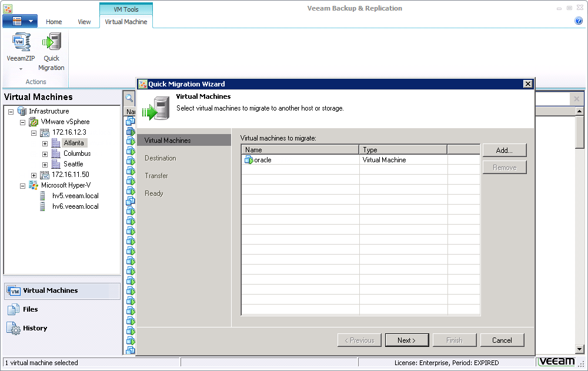Expand the Atlanta datacenter node
This screenshot has width=588, height=371.
tap(45, 143)
